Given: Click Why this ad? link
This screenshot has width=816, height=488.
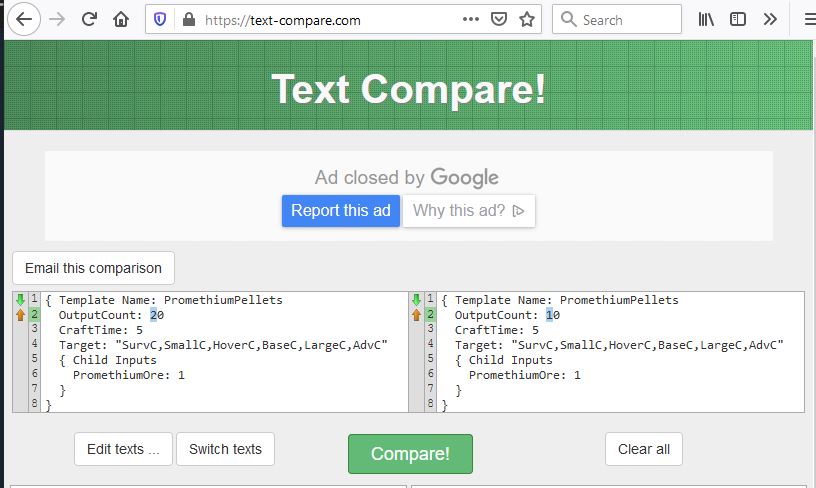Looking at the screenshot, I should [x=469, y=211].
